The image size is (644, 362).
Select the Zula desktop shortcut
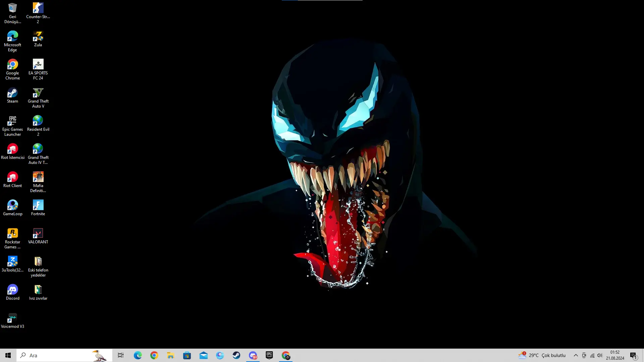(x=38, y=39)
